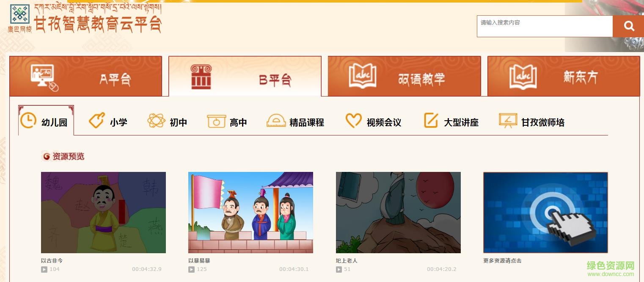Click into the search input field
Image resolution: width=644 pixels, height=282 pixels.
coord(545,26)
